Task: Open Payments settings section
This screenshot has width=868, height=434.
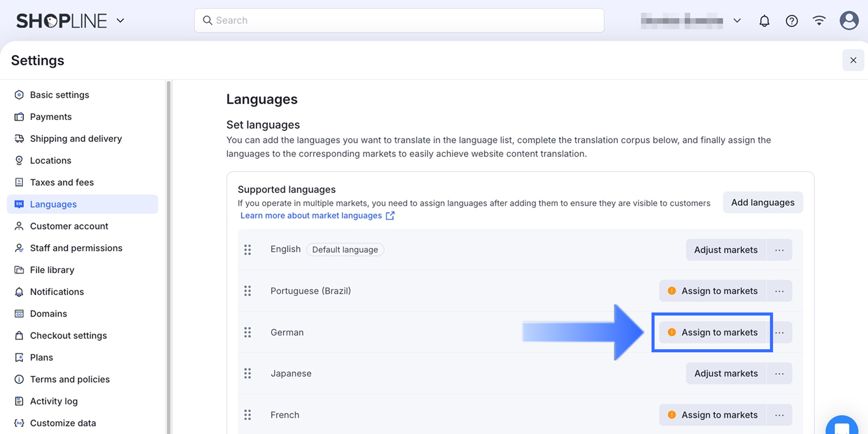Action: [51, 117]
